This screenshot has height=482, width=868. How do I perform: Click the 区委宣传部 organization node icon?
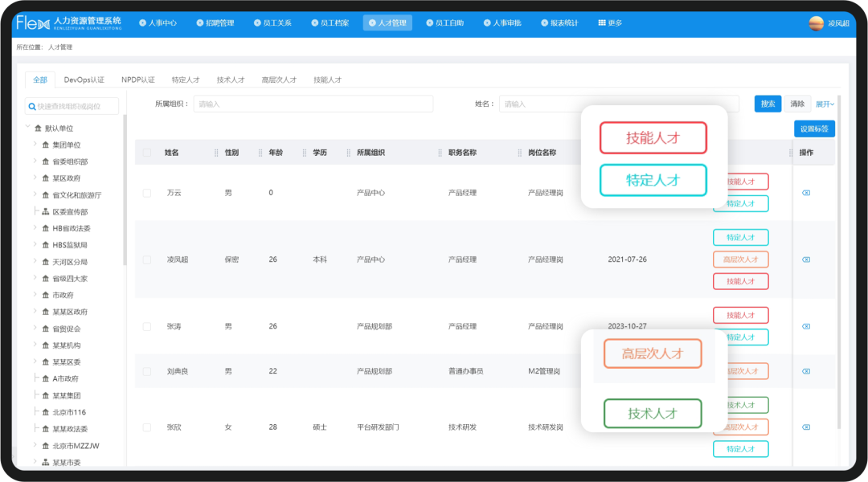coord(46,212)
